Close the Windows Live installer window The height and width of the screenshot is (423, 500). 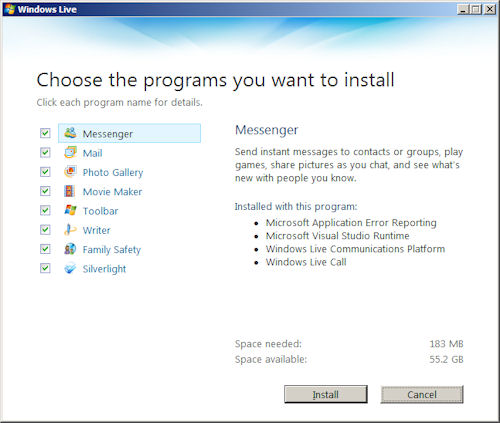tap(490, 9)
